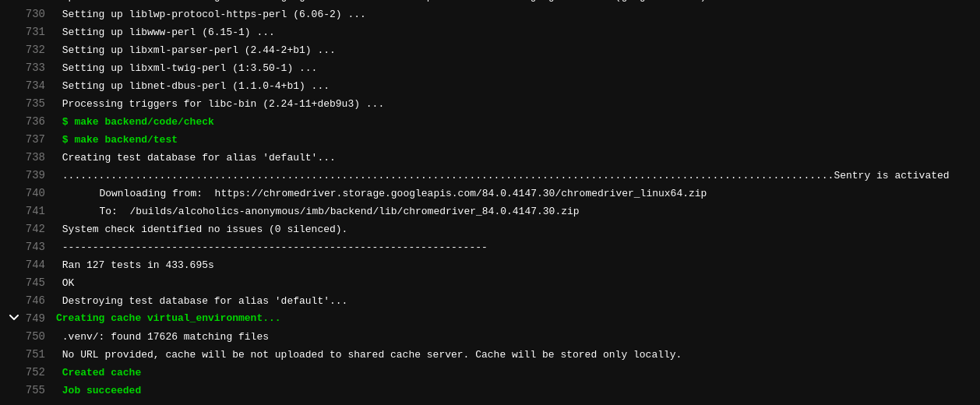Click the 'System check identified no issues' line
980x405 pixels.
(204, 229)
